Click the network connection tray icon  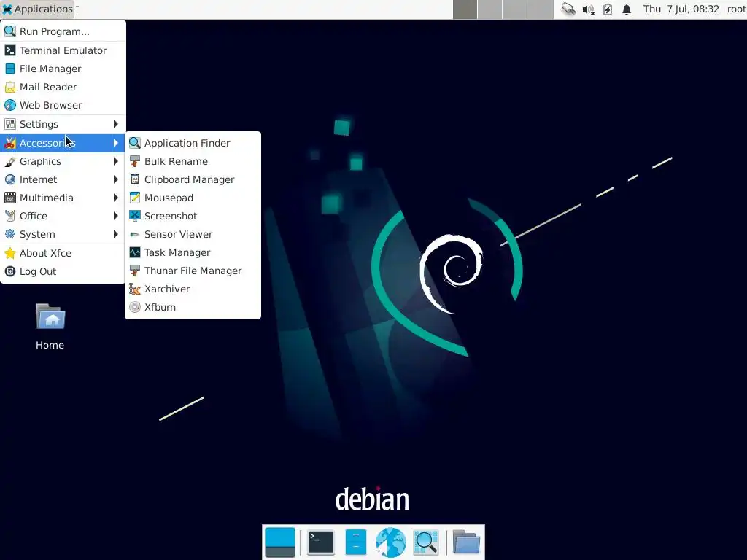point(568,9)
